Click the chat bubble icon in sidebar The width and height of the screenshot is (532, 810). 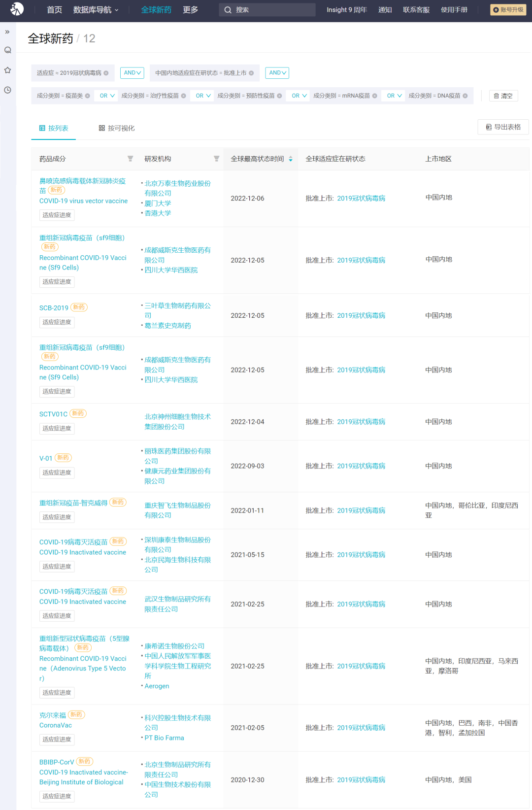coord(7,50)
